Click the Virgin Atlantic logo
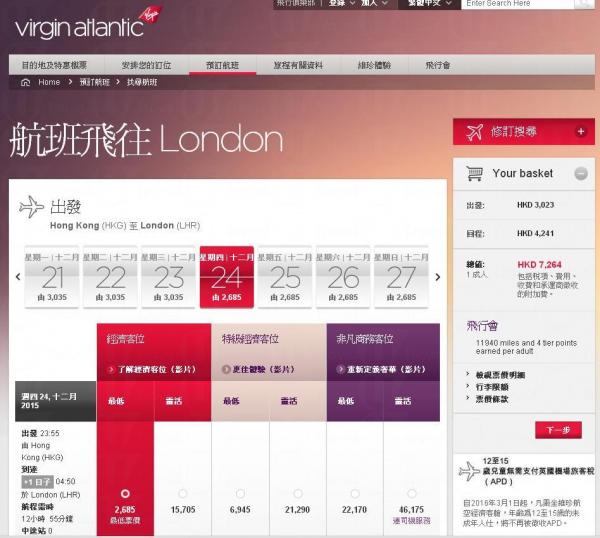The height and width of the screenshot is (538, 600). (89, 24)
